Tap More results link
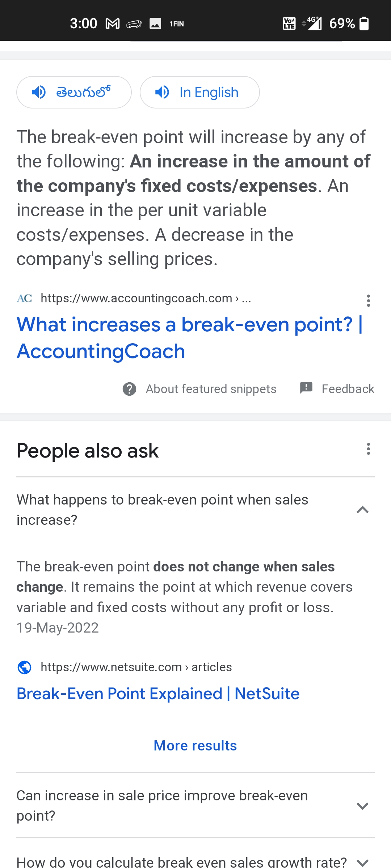The image size is (391, 868). coord(195,746)
